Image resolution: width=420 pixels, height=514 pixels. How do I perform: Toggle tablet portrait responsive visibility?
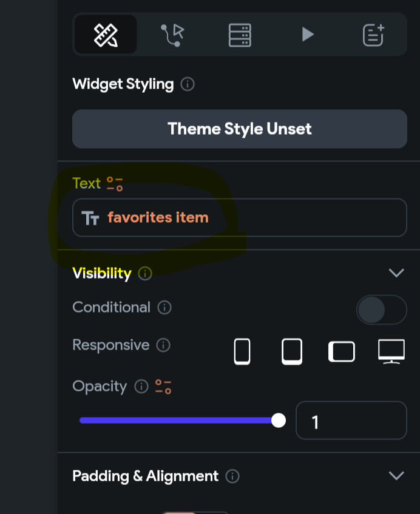[292, 351]
